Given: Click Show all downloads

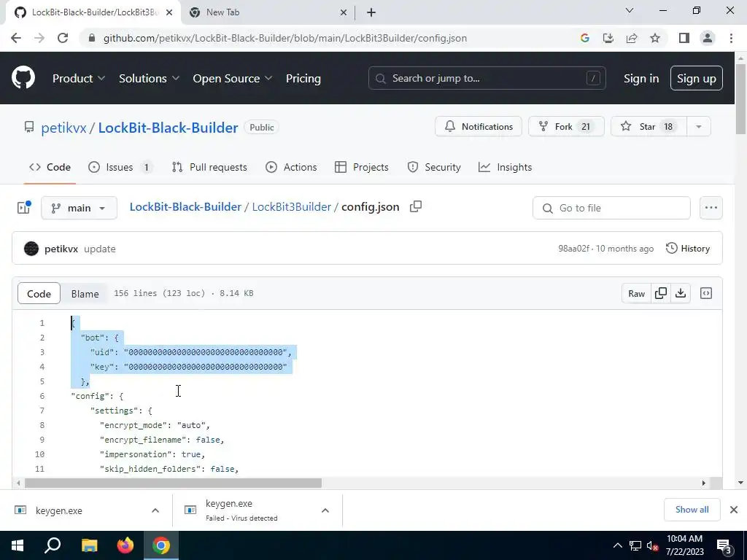Looking at the screenshot, I should (x=692, y=510).
